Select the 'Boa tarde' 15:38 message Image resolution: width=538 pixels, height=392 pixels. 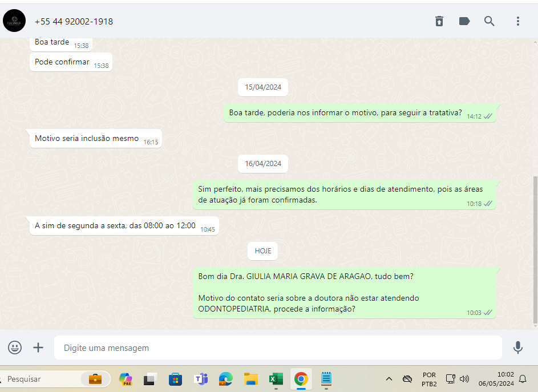61,43
